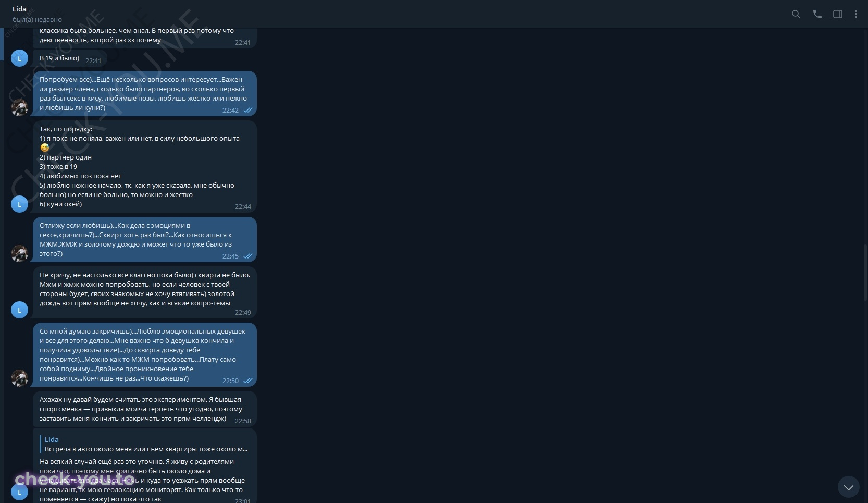Click the 22:58 timestamp
Image resolution: width=868 pixels, height=503 pixels.
pos(243,421)
